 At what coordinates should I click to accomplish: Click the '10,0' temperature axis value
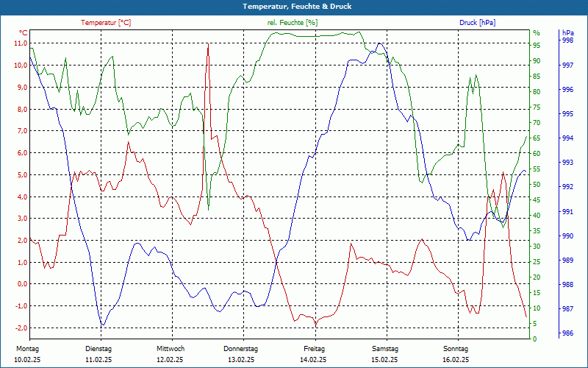click(x=21, y=65)
